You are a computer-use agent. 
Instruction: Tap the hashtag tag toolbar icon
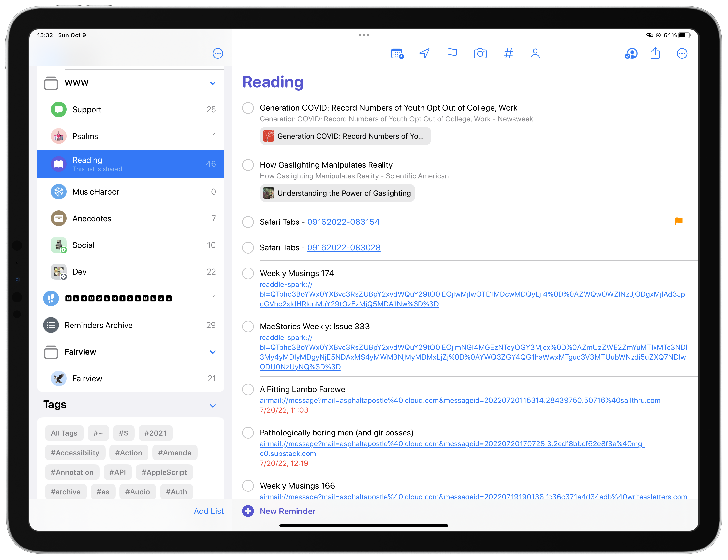coord(508,54)
